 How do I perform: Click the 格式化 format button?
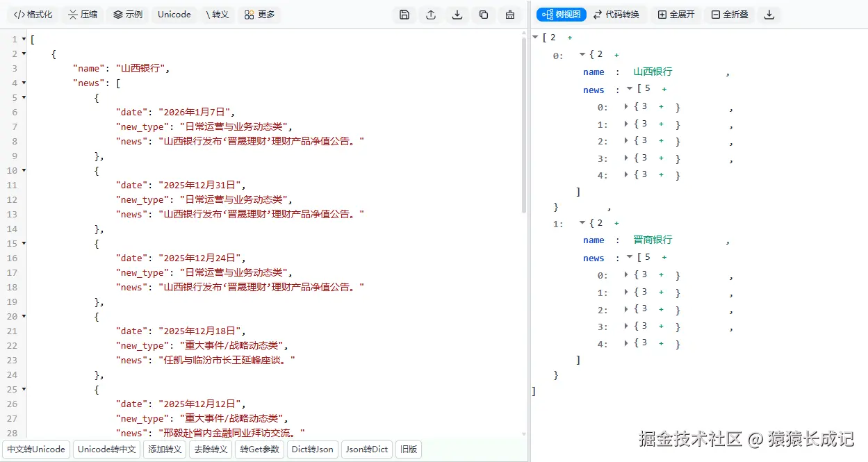33,15
